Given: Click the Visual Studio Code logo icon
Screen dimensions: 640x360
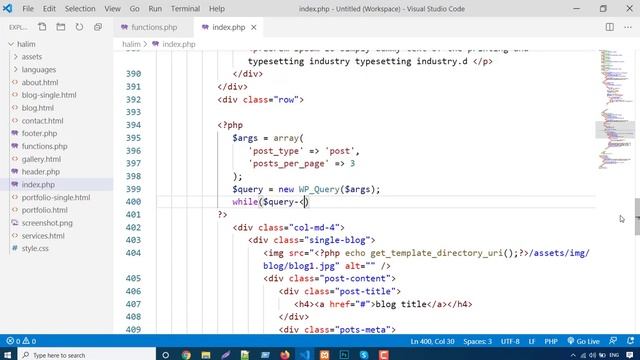Looking at the screenshot, I should [x=8, y=8].
